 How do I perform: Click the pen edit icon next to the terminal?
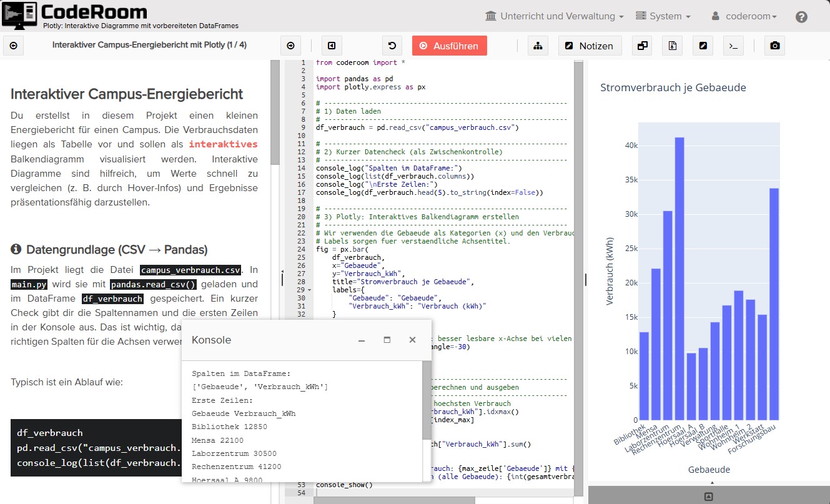pyautogui.click(x=703, y=46)
